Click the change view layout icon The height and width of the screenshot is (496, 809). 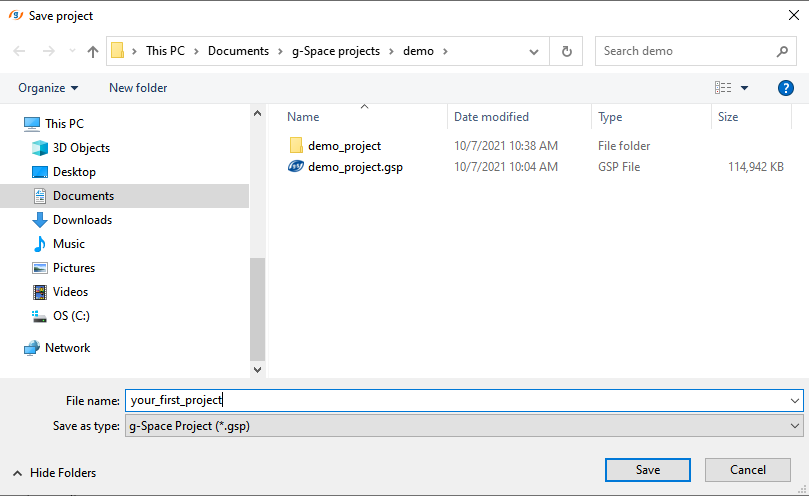pyautogui.click(x=723, y=88)
